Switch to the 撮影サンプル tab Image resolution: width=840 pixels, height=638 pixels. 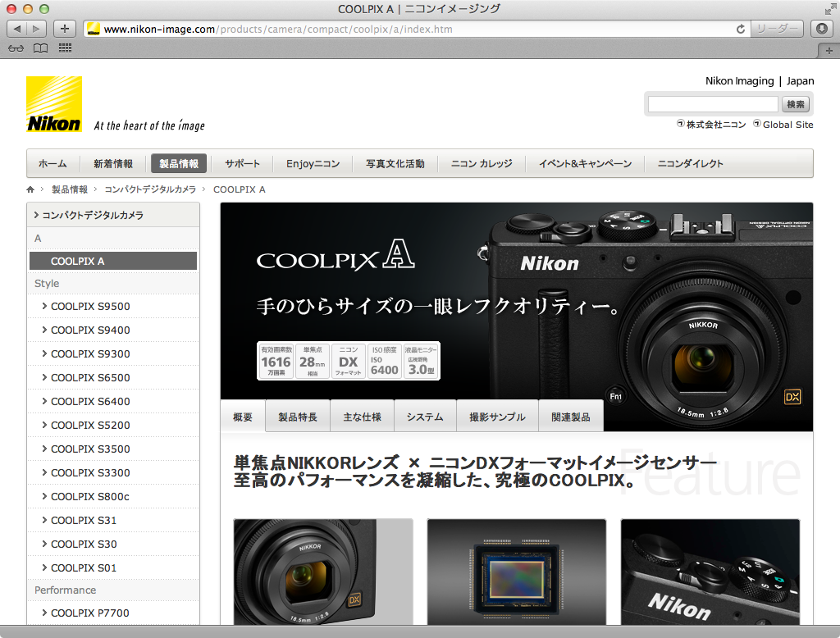[497, 417]
